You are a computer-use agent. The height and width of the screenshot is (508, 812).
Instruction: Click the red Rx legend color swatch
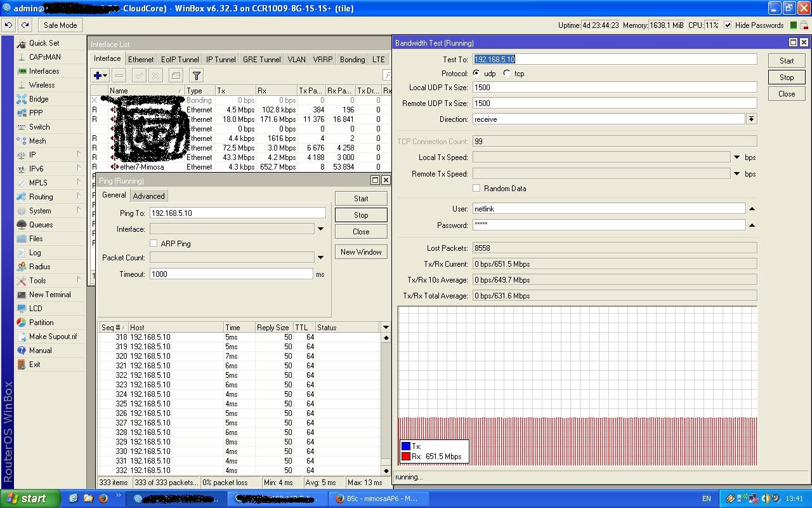click(406, 457)
